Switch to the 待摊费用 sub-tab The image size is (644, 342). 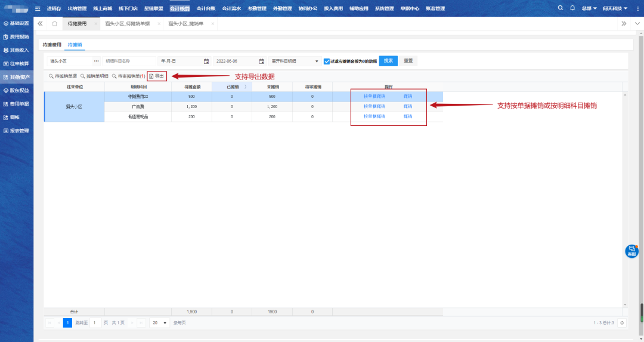coord(52,45)
